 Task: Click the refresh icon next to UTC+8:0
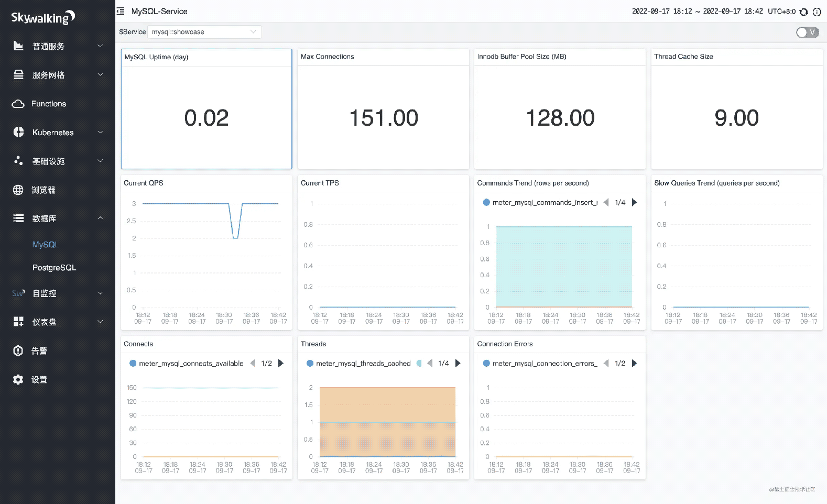pos(803,12)
